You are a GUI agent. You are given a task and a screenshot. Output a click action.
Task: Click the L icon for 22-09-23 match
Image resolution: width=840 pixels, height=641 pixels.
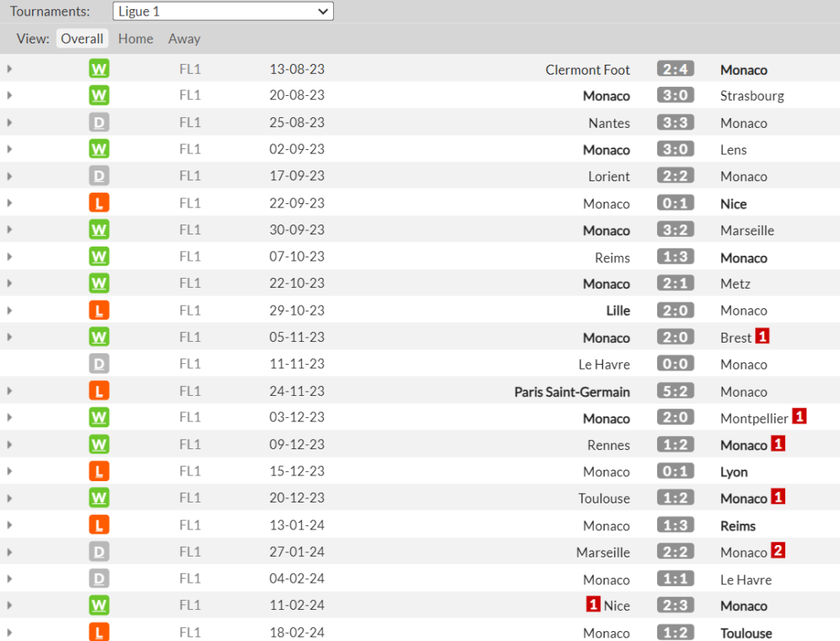(x=99, y=203)
